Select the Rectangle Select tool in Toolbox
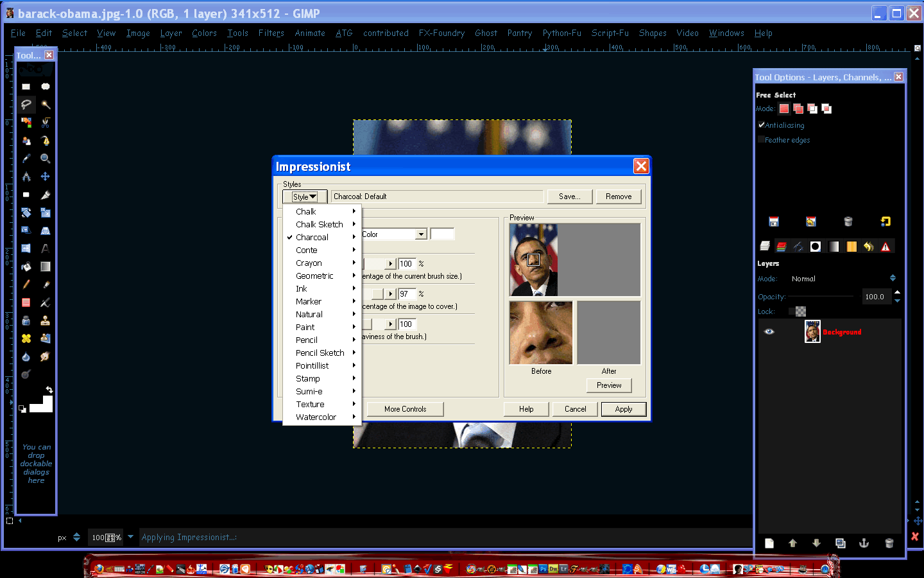Image resolution: width=924 pixels, height=578 pixels. point(26,86)
